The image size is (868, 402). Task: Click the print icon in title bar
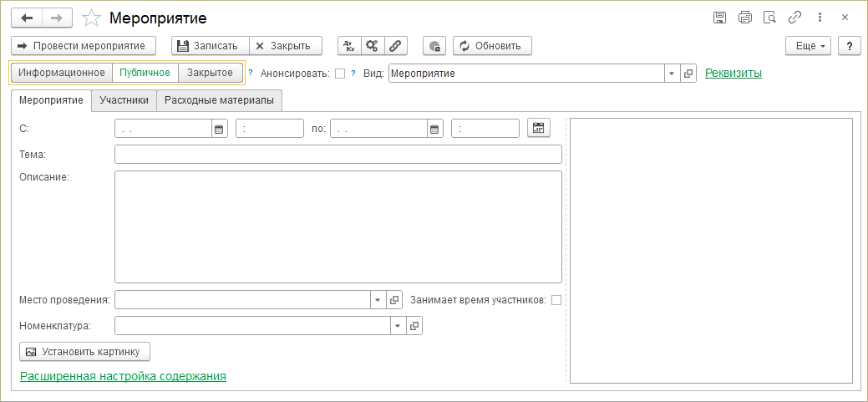745,18
